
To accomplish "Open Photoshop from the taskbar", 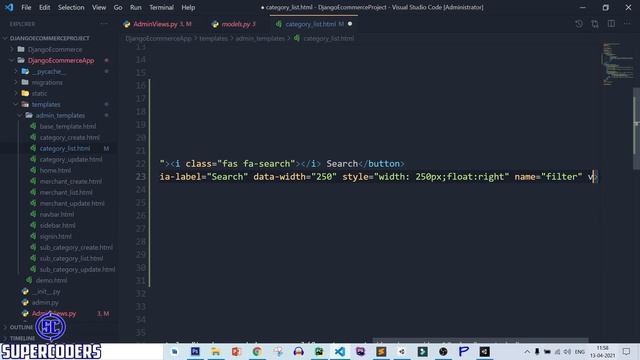I will 195,351.
